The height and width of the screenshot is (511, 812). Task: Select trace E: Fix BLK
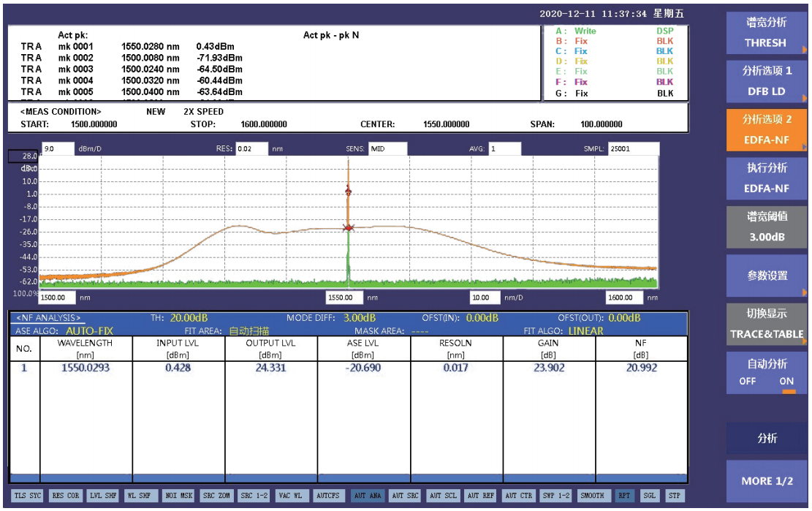tap(615, 72)
